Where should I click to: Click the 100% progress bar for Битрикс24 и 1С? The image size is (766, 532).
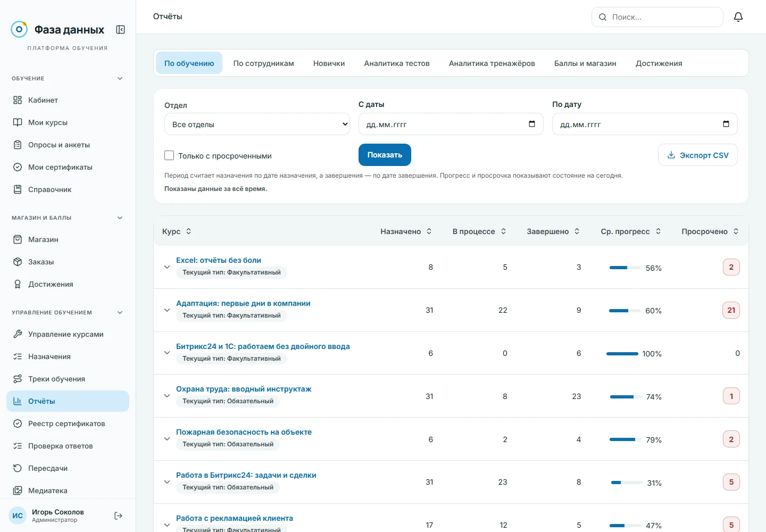click(x=622, y=354)
